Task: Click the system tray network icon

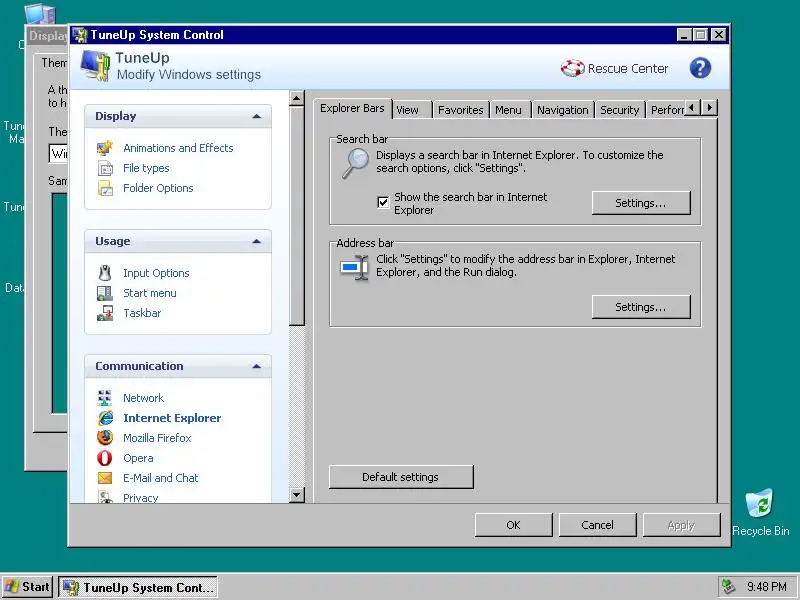Action: [x=729, y=587]
